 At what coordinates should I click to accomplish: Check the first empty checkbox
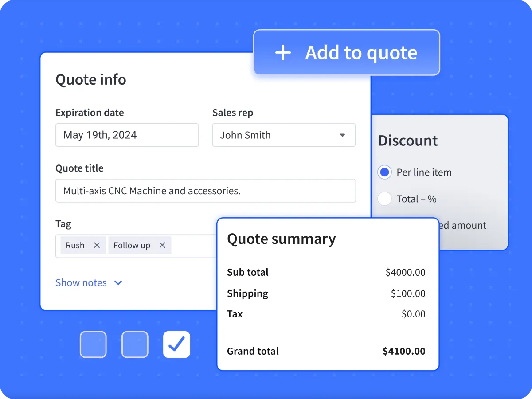93,344
